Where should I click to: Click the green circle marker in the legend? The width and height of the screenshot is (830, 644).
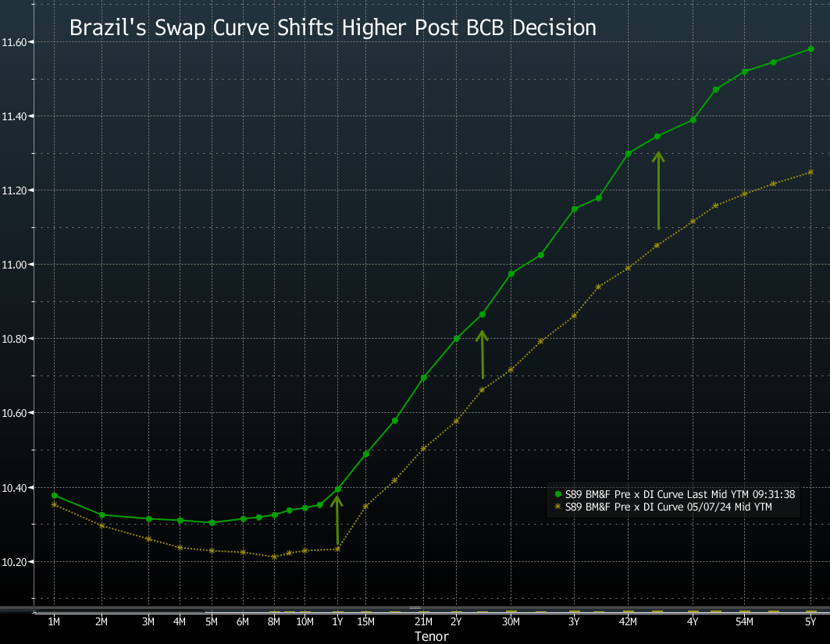pos(557,494)
